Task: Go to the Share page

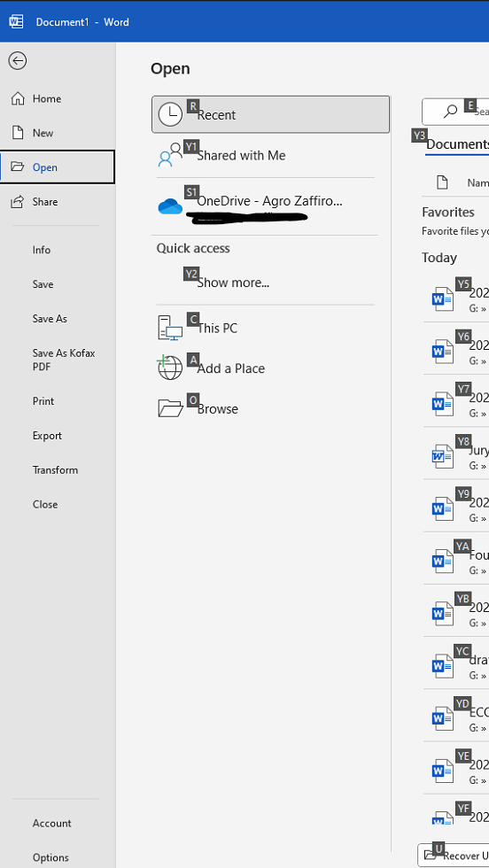Action: click(x=58, y=202)
